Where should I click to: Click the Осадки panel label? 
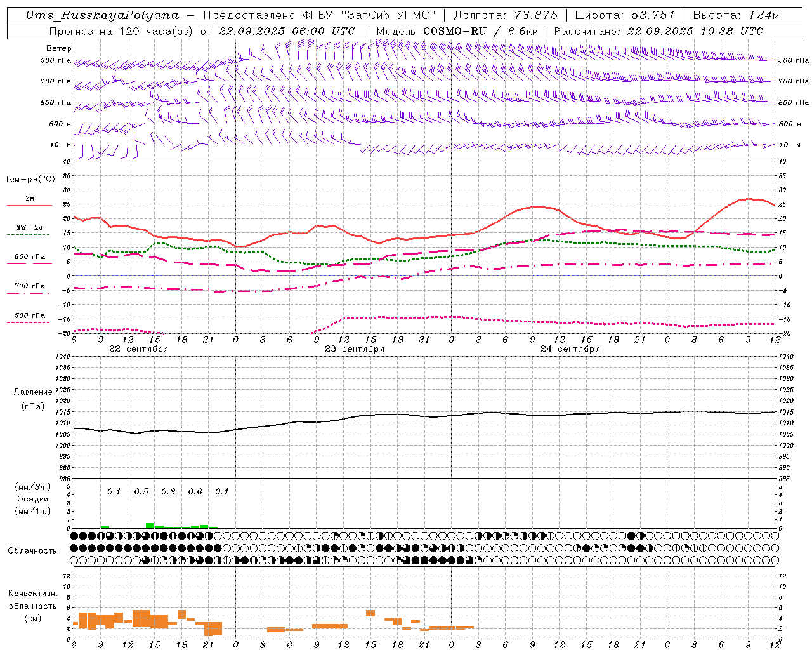point(33,499)
